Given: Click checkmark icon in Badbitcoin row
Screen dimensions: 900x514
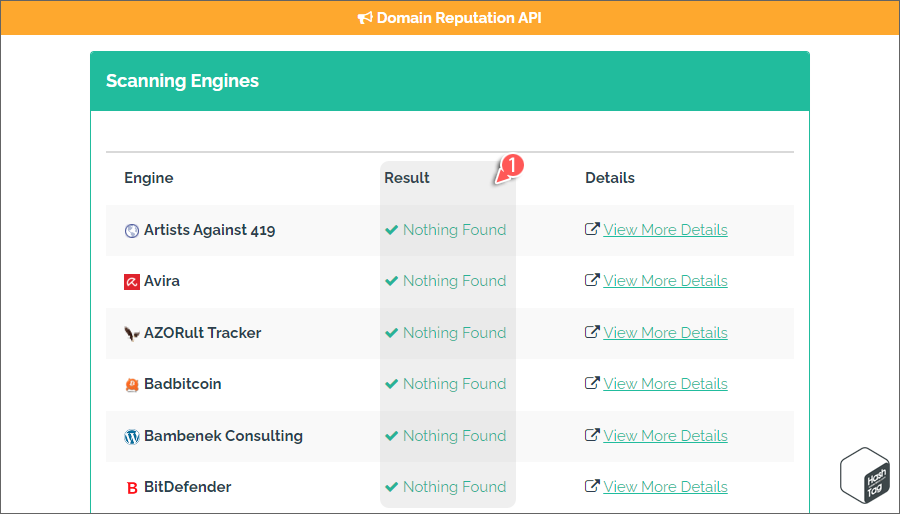Looking at the screenshot, I should pos(391,384).
